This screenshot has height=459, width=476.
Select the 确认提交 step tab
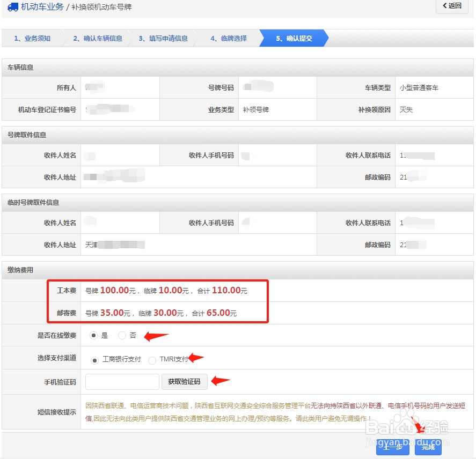292,38
